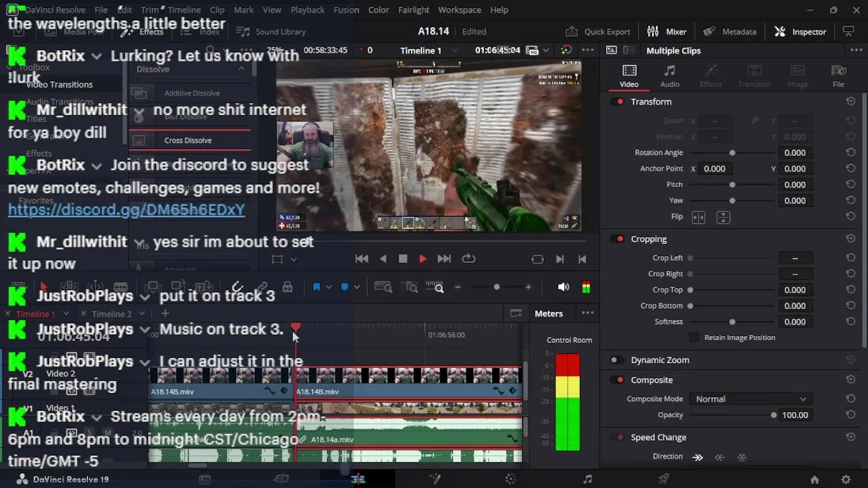Select the Edit page icon

click(358, 479)
